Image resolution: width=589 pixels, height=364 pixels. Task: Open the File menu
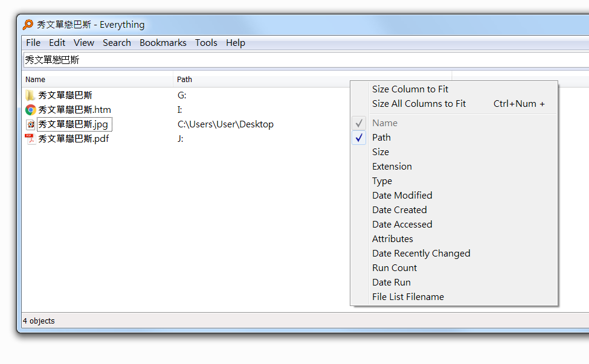pos(33,43)
